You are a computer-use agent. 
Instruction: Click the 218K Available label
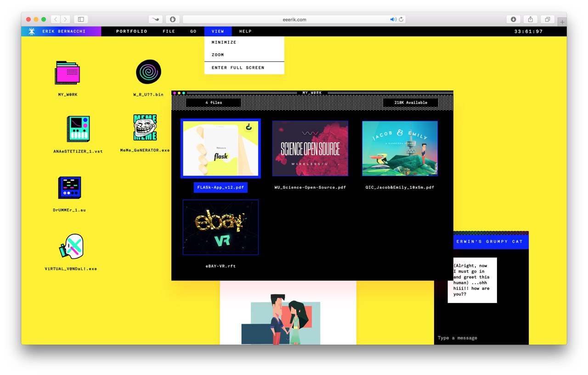(411, 103)
